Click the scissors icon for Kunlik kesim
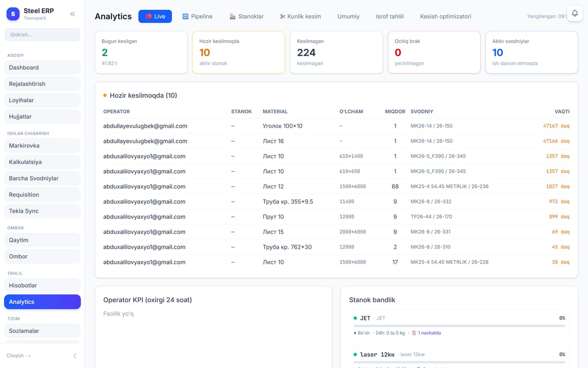Image resolution: width=588 pixels, height=368 pixels. coord(282,16)
